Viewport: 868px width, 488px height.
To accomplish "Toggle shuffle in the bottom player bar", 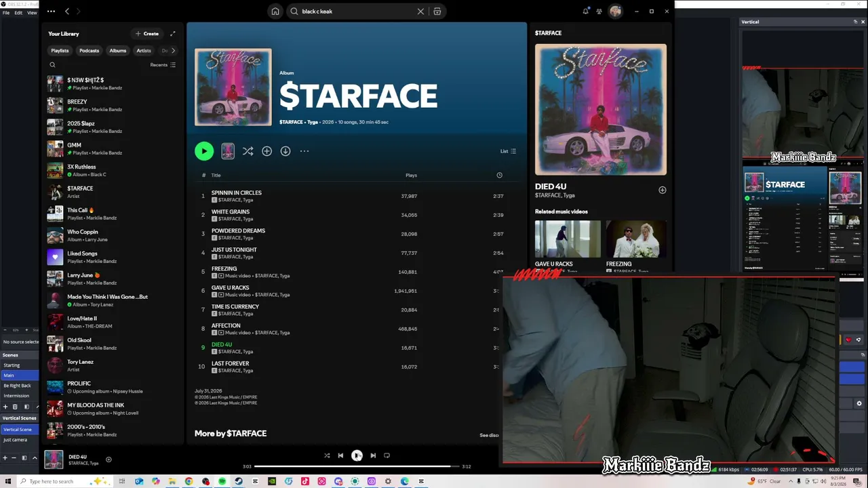I will (327, 455).
